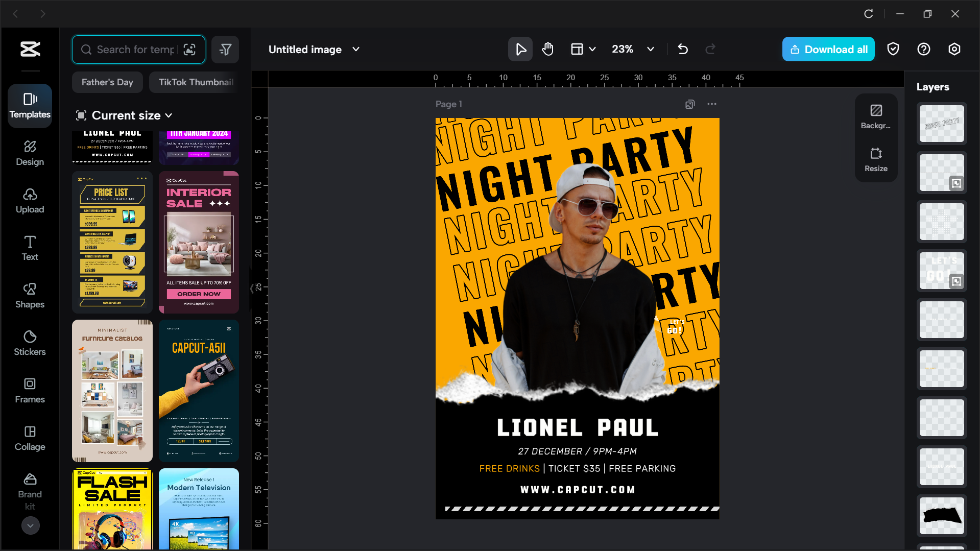Open the Page 1 more options menu
980x551 pixels.
712,104
